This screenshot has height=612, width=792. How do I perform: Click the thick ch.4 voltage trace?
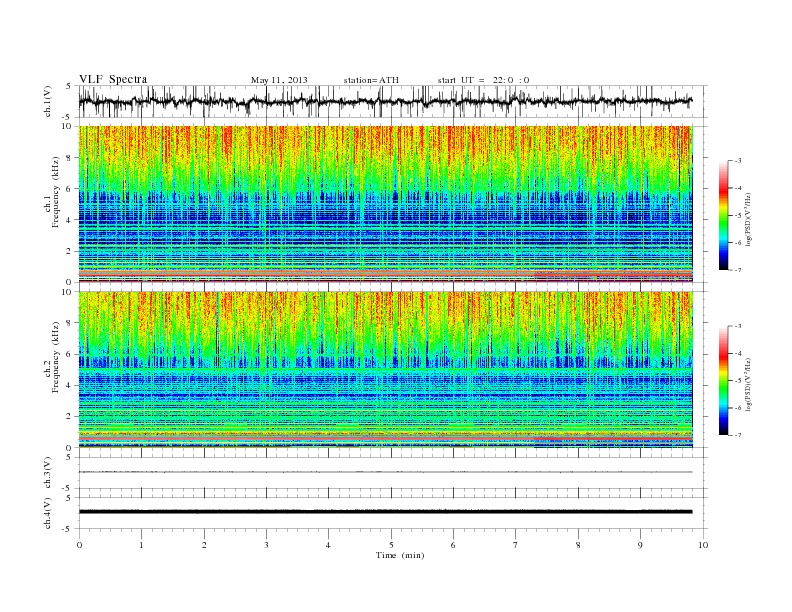[x=386, y=512]
